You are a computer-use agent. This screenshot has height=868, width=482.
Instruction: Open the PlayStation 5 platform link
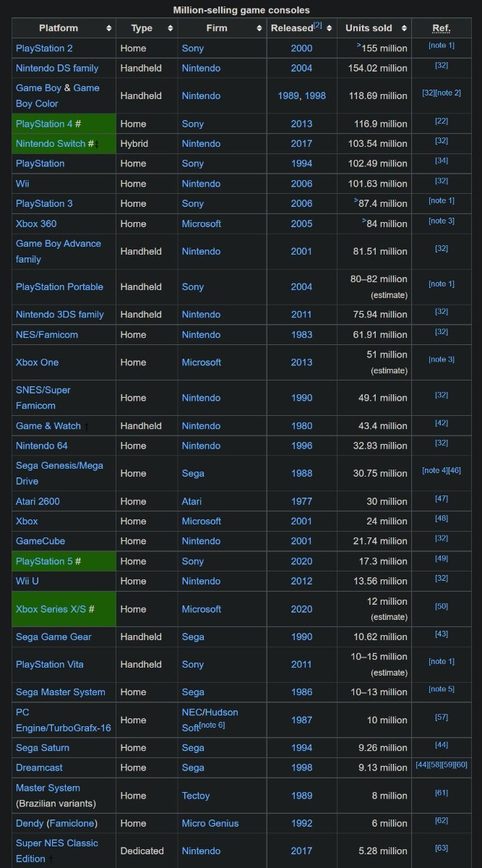point(44,561)
